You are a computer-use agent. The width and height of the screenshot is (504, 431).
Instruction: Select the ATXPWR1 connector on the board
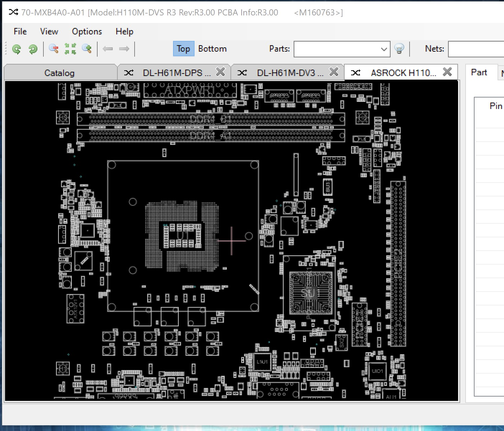[190, 91]
